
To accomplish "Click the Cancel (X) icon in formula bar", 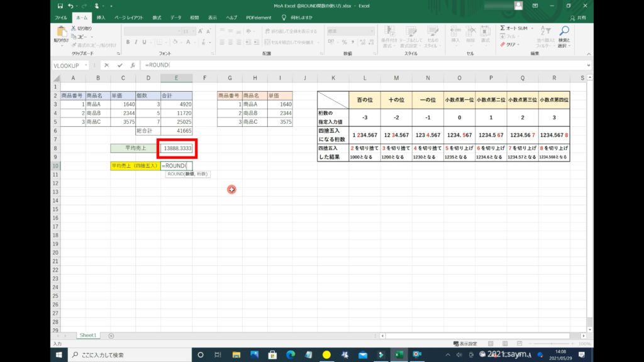I will (x=106, y=65).
